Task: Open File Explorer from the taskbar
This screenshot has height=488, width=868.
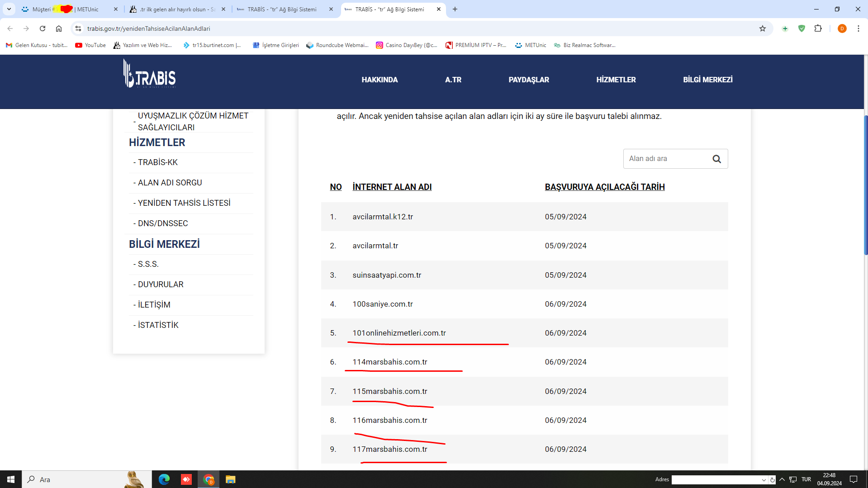Action: point(231,479)
